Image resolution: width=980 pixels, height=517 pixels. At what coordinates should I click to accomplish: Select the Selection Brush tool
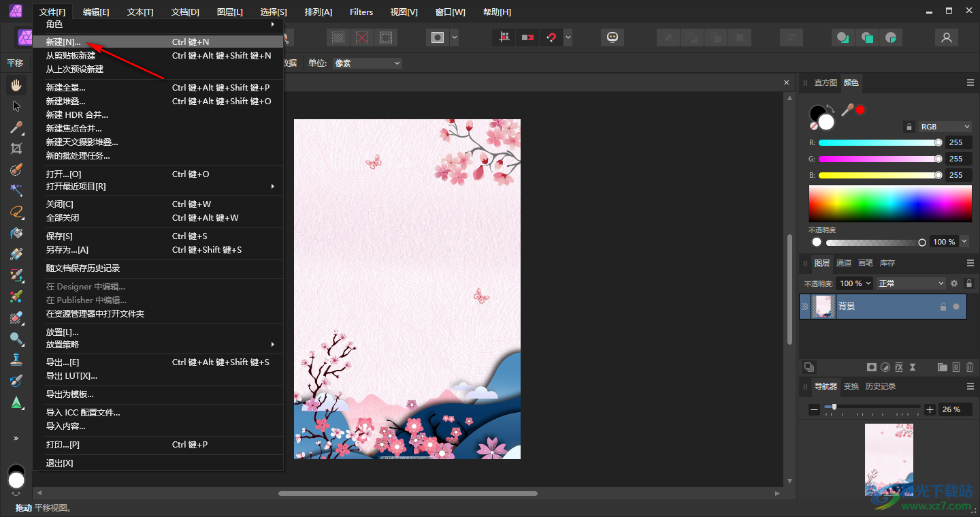point(16,170)
